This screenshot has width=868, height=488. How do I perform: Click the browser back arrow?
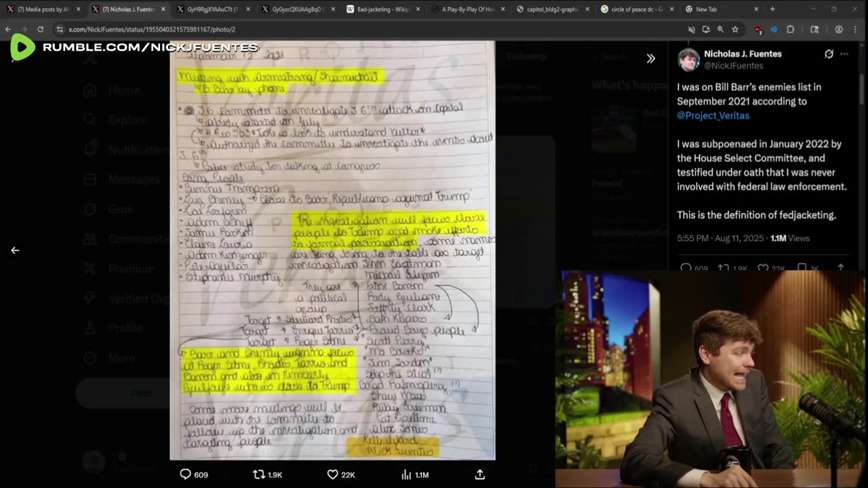(x=8, y=30)
